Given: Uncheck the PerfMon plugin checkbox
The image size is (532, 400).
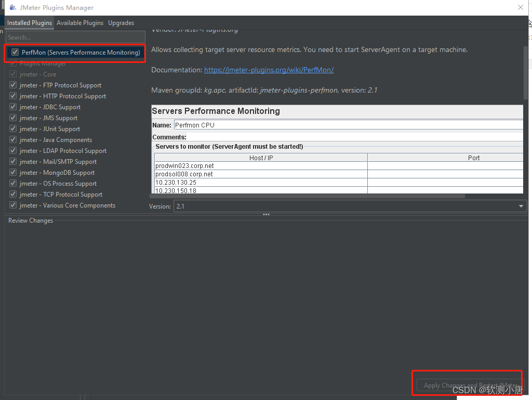Looking at the screenshot, I should point(15,53).
